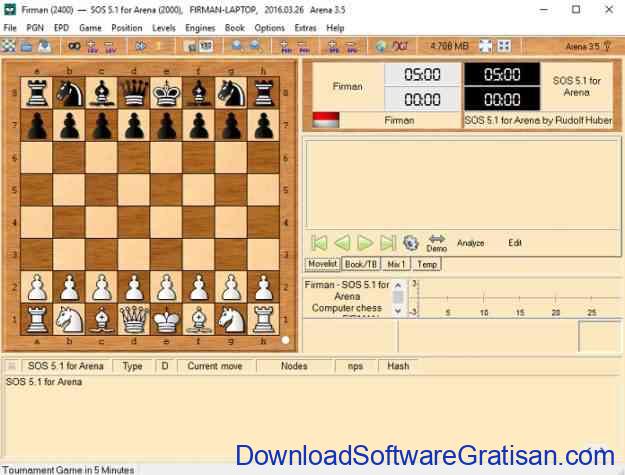Click the Nodes column header

[x=294, y=366]
